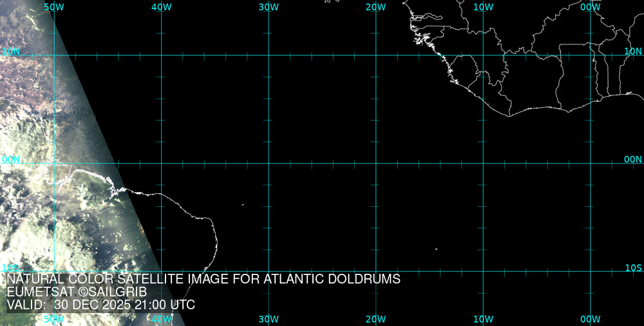
Task: Click the 10N latitude label on left
Action: (x=11, y=51)
